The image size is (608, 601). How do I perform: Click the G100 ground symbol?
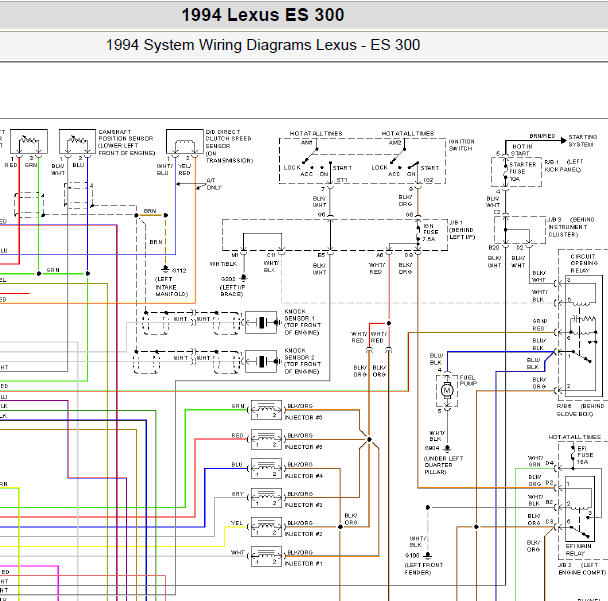tap(428, 556)
